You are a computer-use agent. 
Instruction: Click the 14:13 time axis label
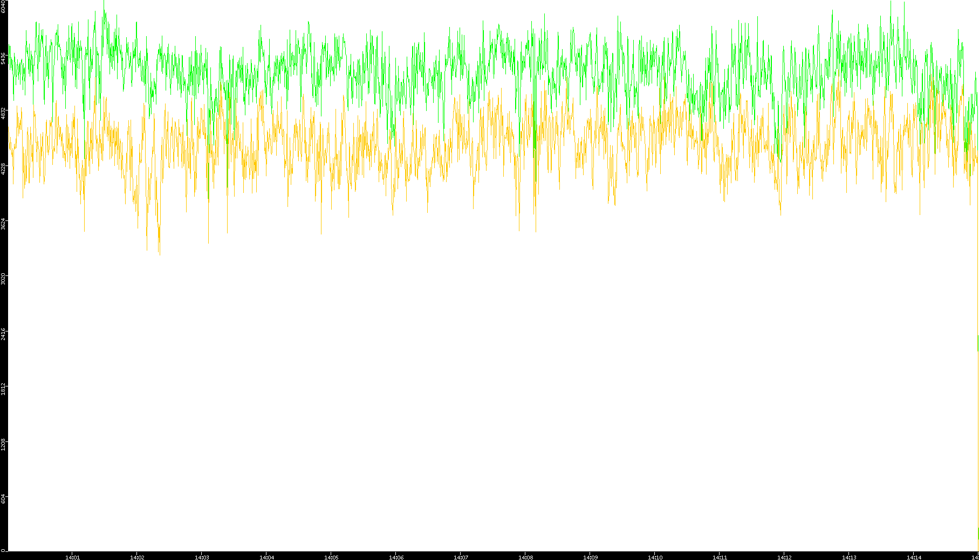[x=849, y=557]
